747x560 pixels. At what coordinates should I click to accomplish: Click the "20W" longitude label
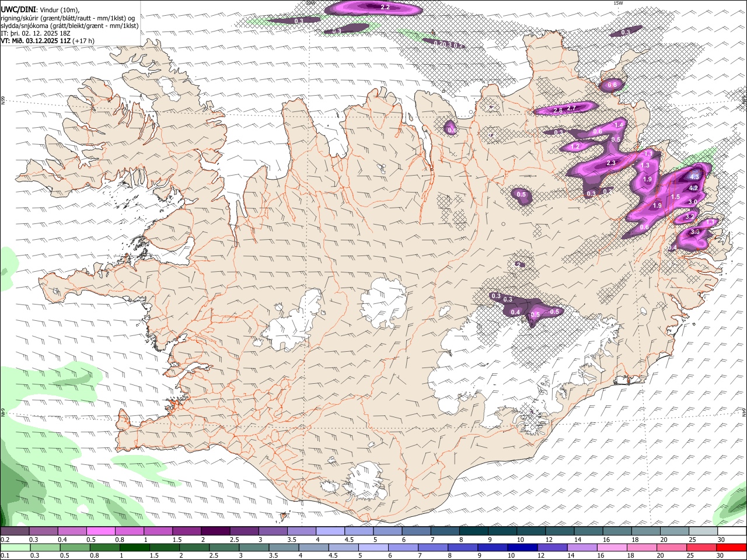[311, 3]
